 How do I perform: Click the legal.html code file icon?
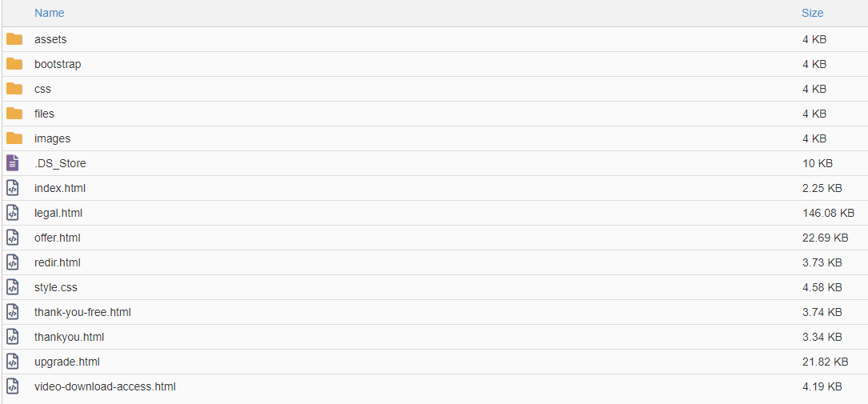(x=12, y=213)
